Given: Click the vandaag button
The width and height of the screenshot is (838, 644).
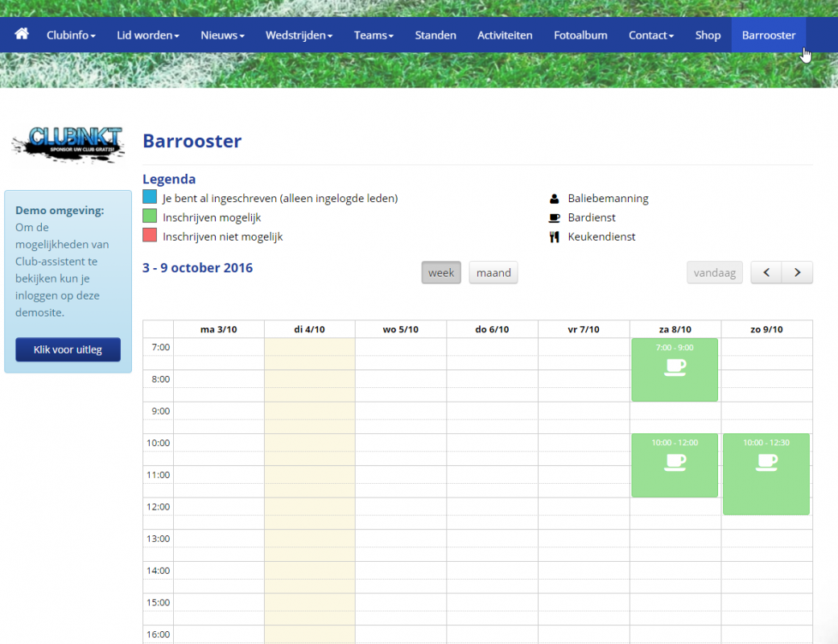Looking at the screenshot, I should tap(715, 273).
